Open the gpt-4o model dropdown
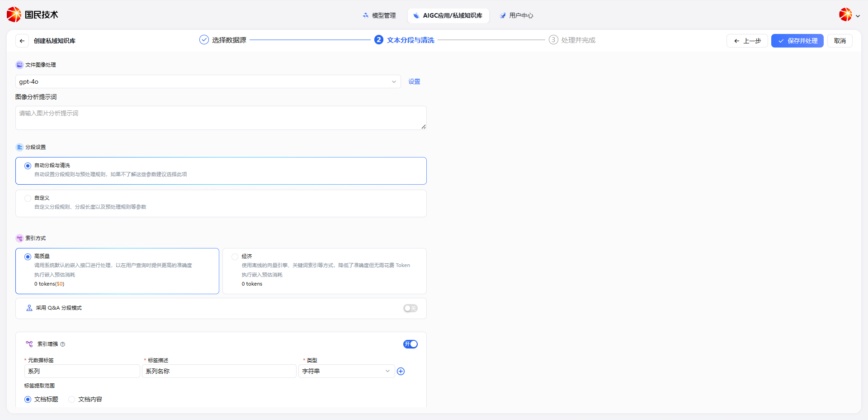 pos(208,81)
